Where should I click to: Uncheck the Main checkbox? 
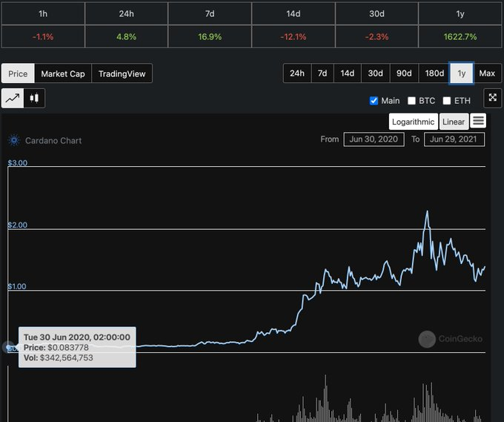click(374, 101)
